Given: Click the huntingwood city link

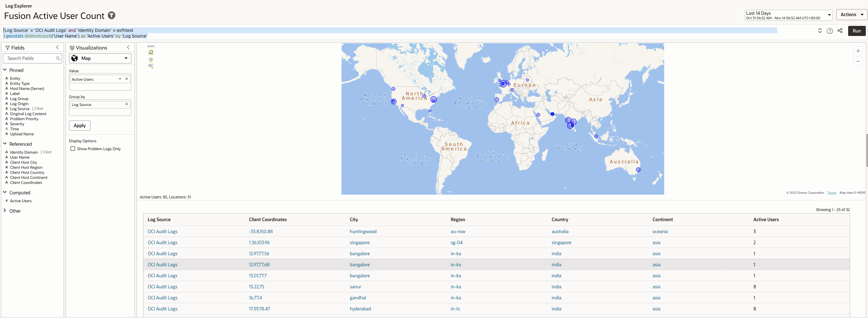Looking at the screenshot, I should tap(363, 232).
